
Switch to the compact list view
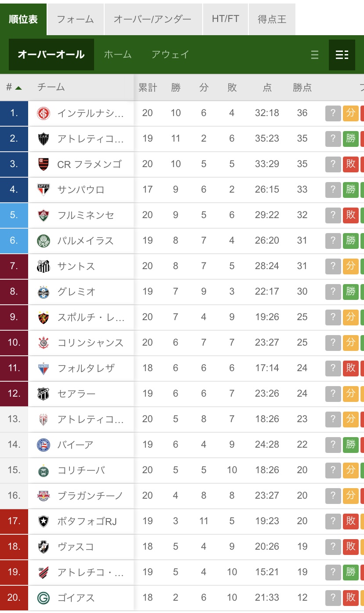click(x=314, y=55)
